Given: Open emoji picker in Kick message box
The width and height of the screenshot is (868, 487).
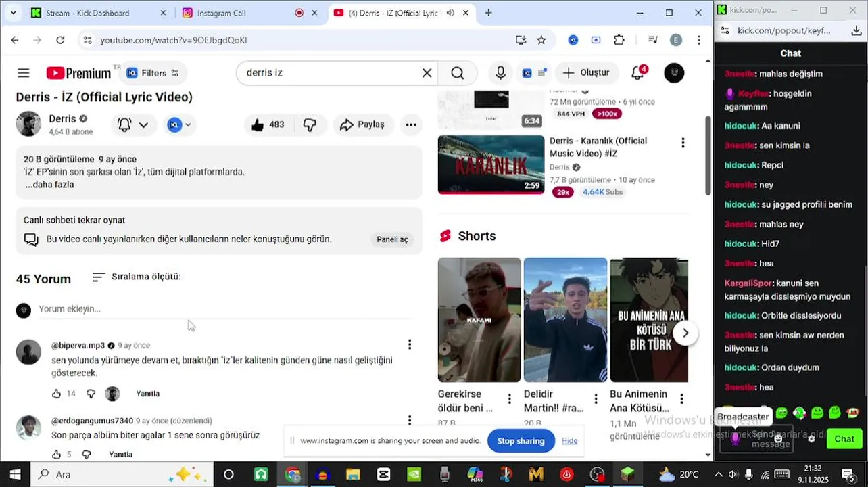Looking at the screenshot, I should [x=778, y=439].
